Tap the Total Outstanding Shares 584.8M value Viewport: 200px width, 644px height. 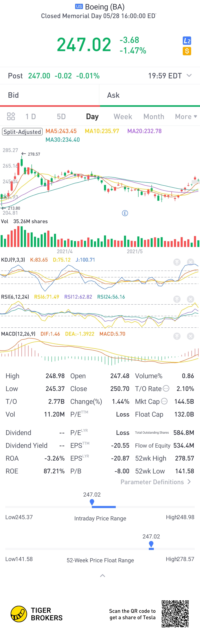(184, 433)
